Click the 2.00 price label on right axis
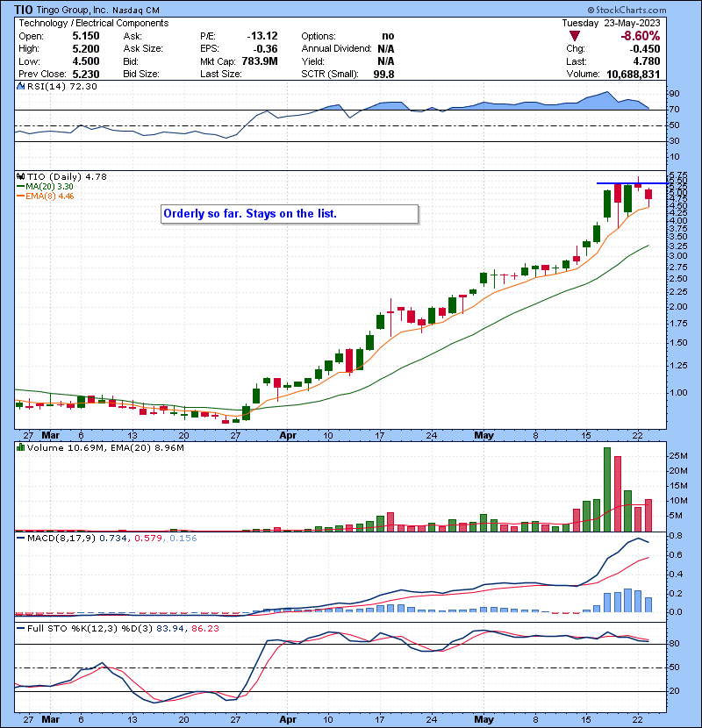 pos(678,307)
